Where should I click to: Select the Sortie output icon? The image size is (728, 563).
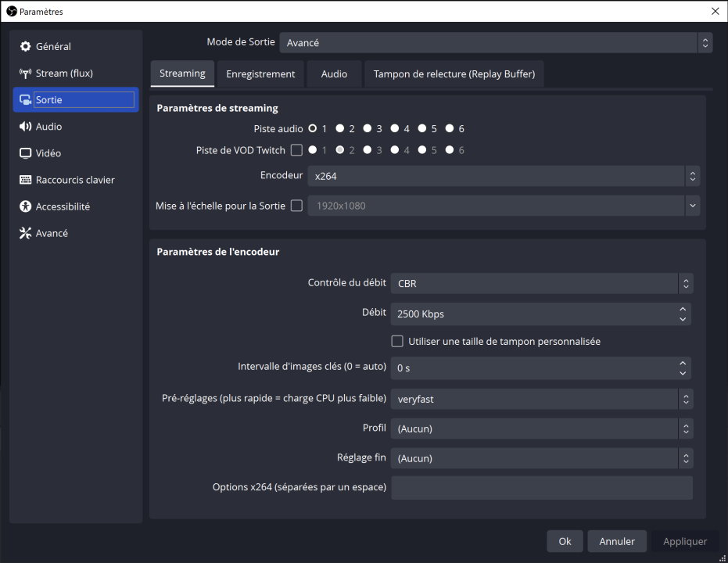(25, 100)
